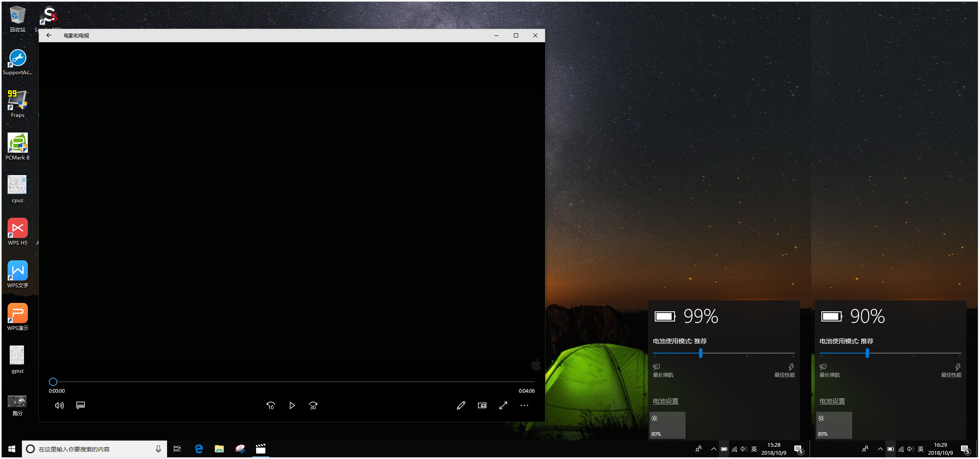Screen dimensions: 980x459
Task: Toggle fullscreen playback
Action: [x=503, y=405]
